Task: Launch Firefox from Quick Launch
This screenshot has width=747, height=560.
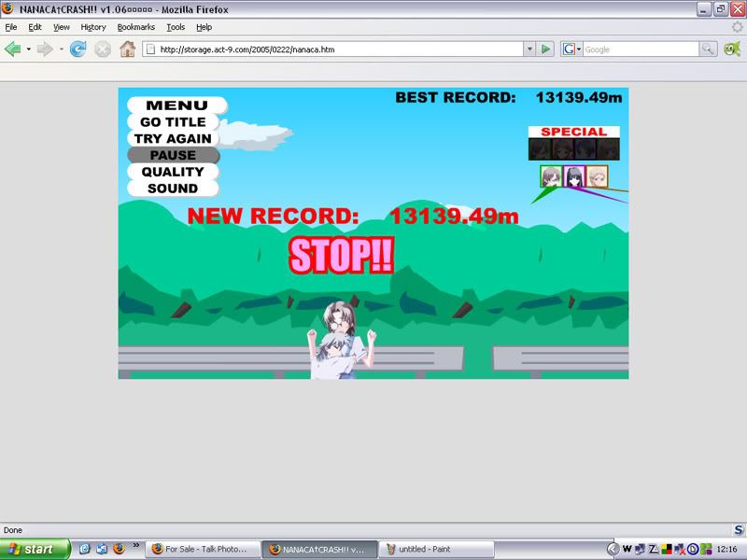Action: click(119, 549)
